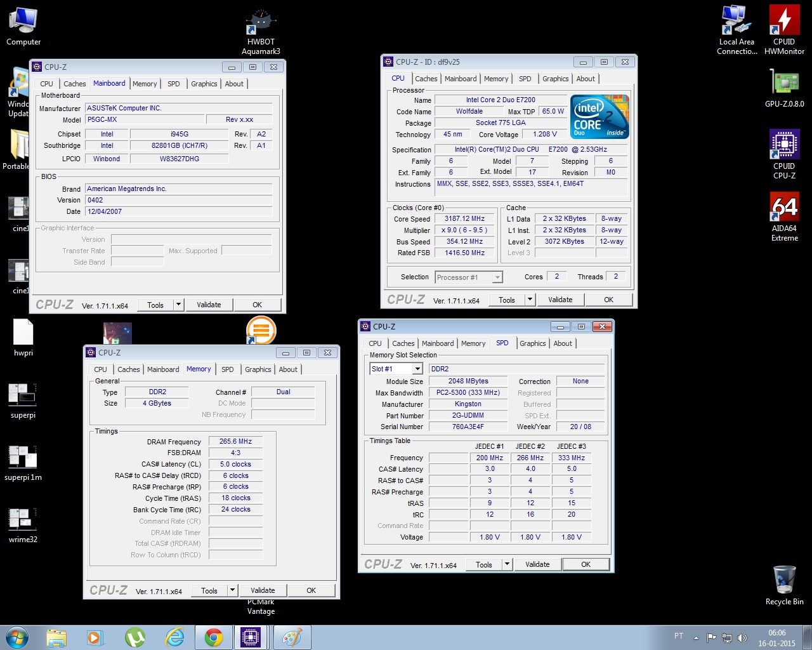
Task: Open Tools dropdown arrow in SPD window
Action: point(507,564)
